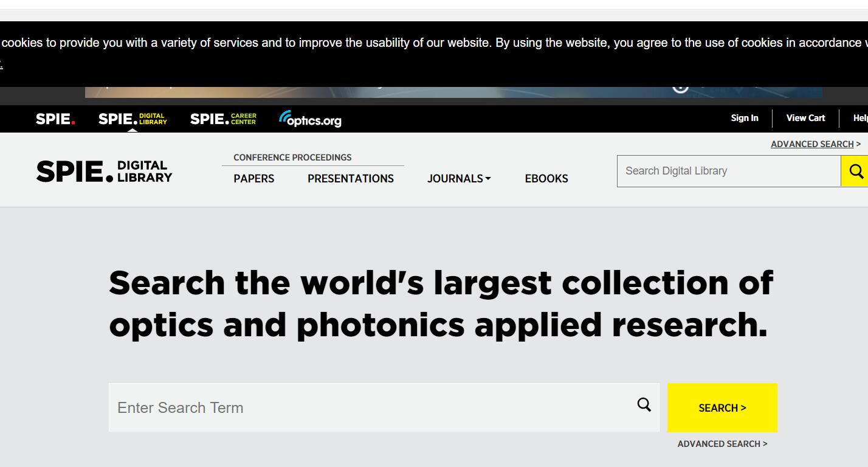Click the large SPIE Digital Library logo

click(104, 171)
